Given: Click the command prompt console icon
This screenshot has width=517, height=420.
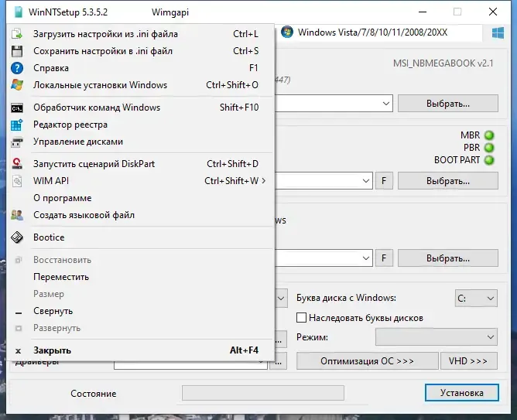Looking at the screenshot, I should point(17,108).
